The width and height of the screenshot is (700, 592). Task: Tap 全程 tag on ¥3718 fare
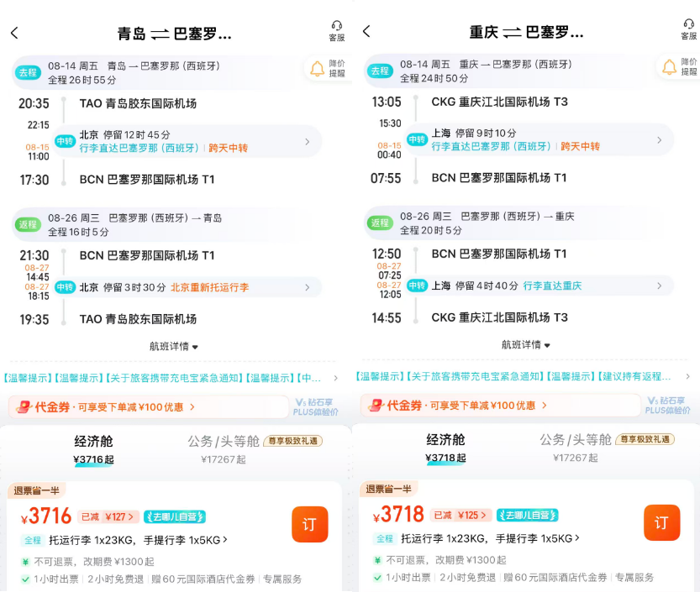pos(384,538)
